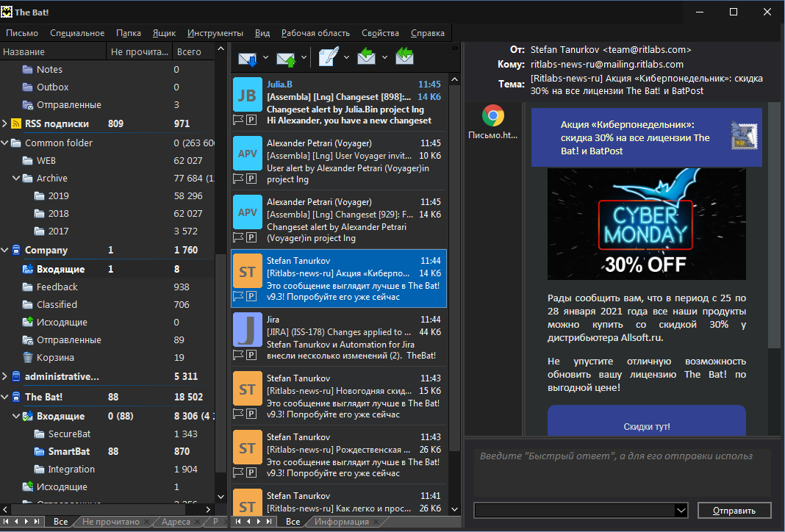Image resolution: width=785 pixels, height=532 pixels.
Task: Open the Справка menu
Action: [428, 33]
